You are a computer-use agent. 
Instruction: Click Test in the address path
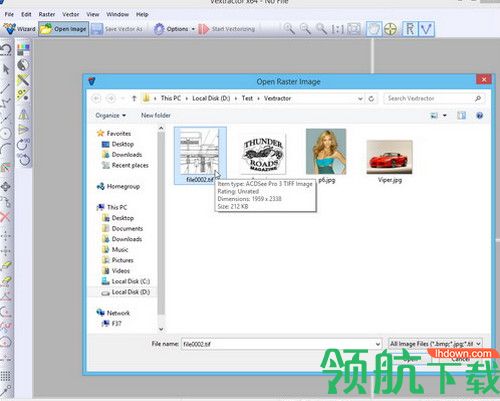tap(247, 98)
